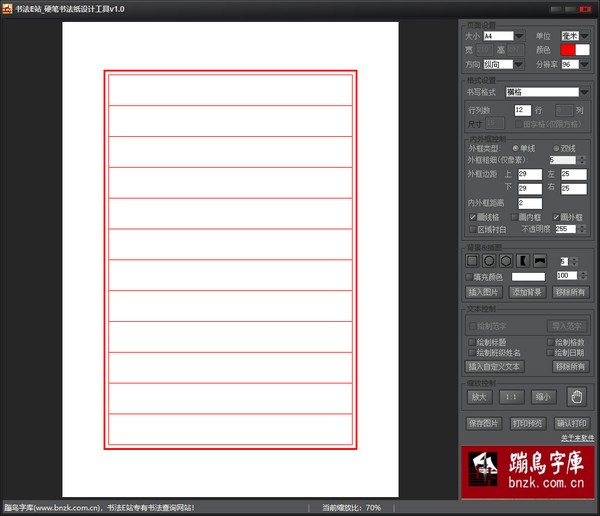Open the 关于本软件 link
600x516 pixels.
(x=575, y=437)
